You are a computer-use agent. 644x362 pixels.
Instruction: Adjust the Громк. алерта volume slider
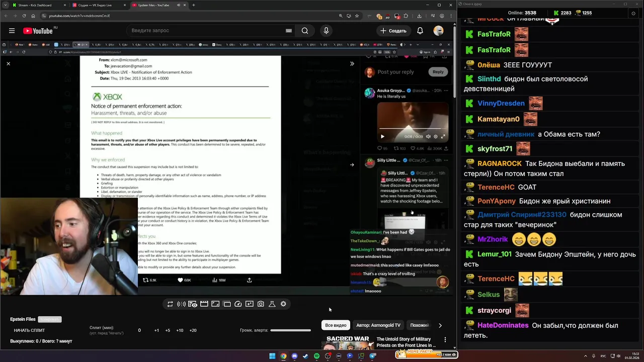(x=290, y=330)
